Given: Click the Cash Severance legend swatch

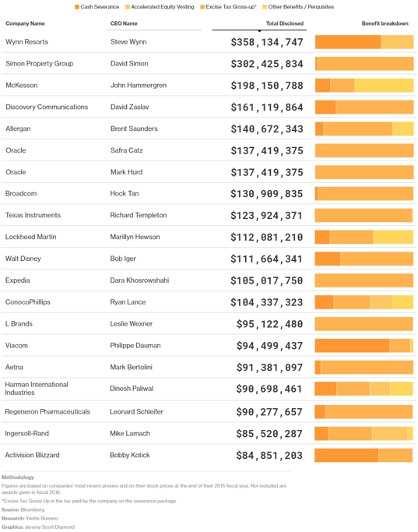Looking at the screenshot, I should point(77,7).
